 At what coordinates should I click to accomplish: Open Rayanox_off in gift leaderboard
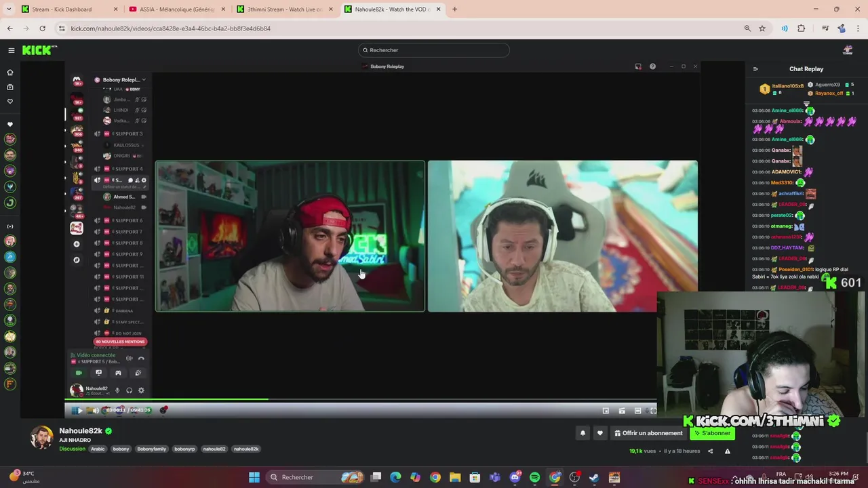pyautogui.click(x=829, y=94)
